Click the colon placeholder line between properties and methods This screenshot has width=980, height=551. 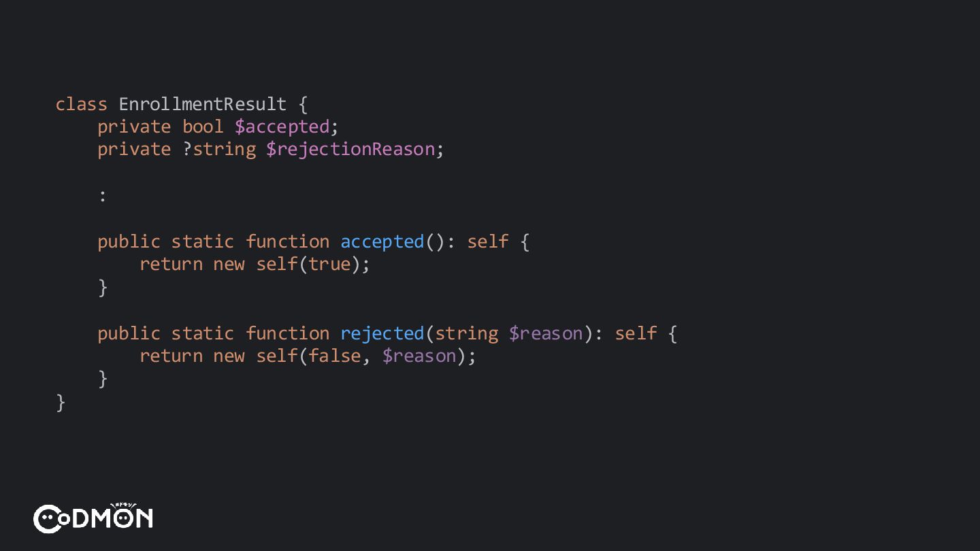(x=103, y=197)
